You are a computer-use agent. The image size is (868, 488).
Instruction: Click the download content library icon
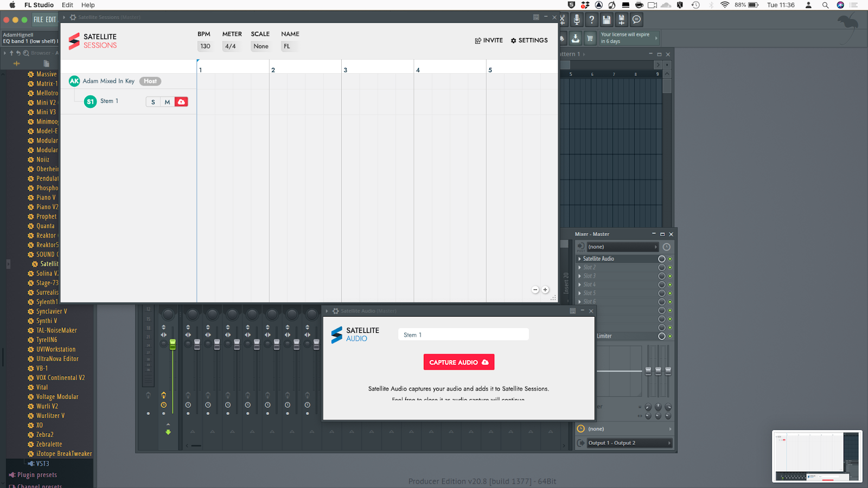tap(576, 38)
